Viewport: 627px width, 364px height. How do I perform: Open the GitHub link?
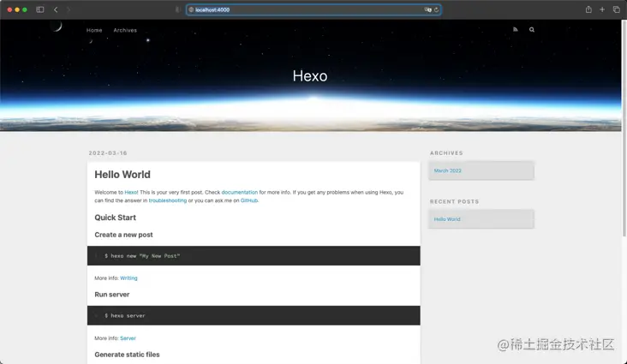pos(249,200)
